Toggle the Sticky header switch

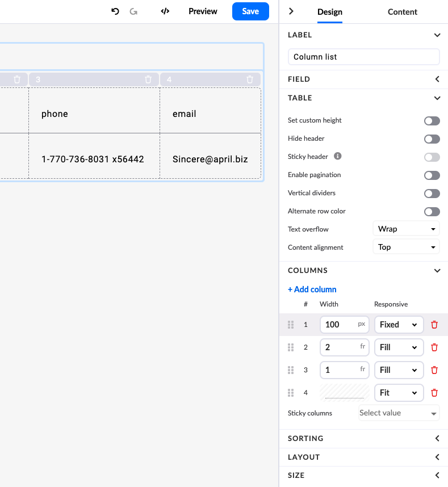(432, 157)
